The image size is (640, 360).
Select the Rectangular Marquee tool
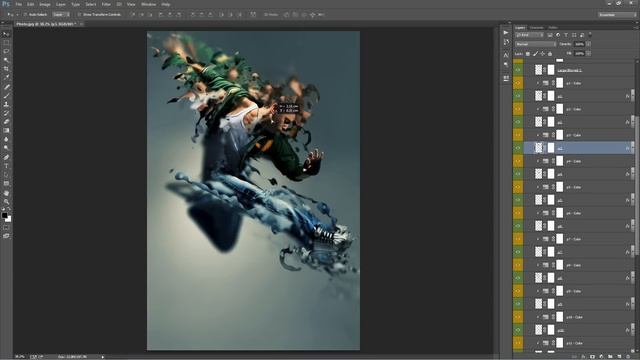click(x=6, y=42)
